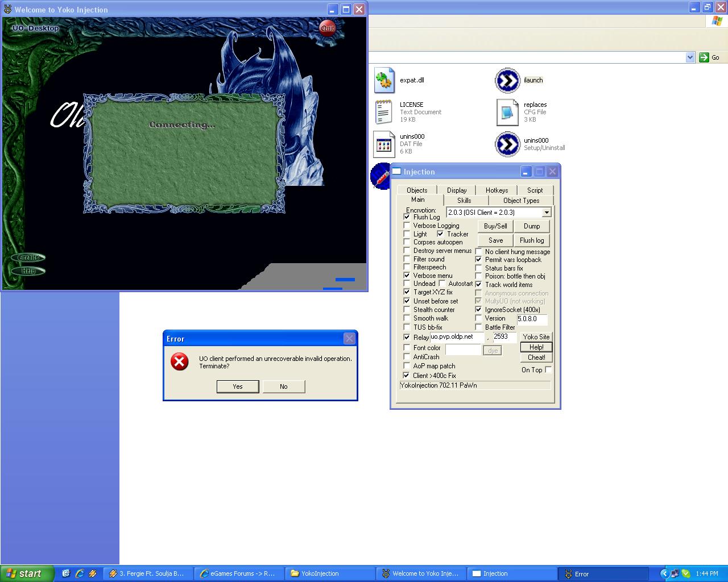The height and width of the screenshot is (582, 728).
Task: Click the red Quit orb in game window
Action: coord(328,28)
